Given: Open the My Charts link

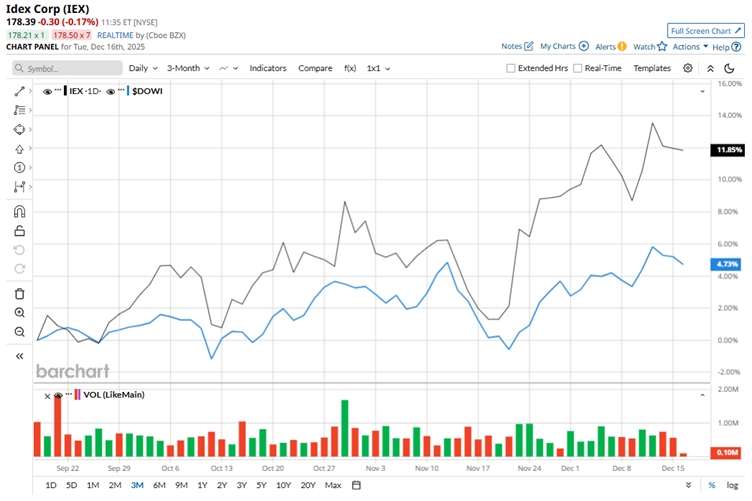Looking at the screenshot, I should tap(557, 46).
